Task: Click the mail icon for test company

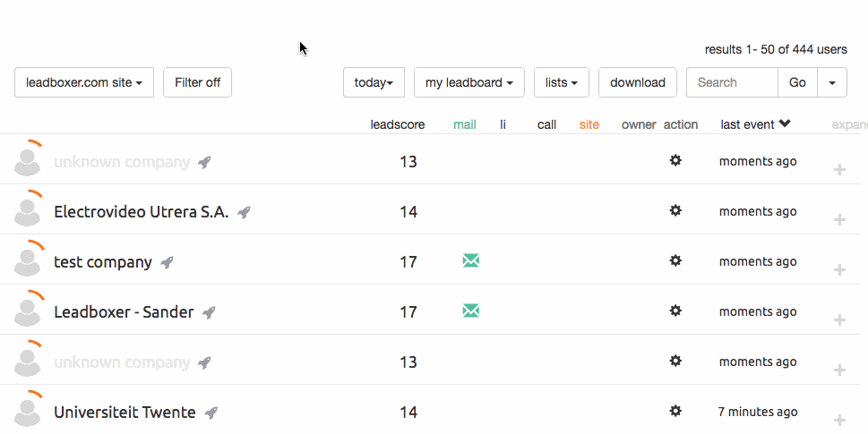Action: pos(470,260)
